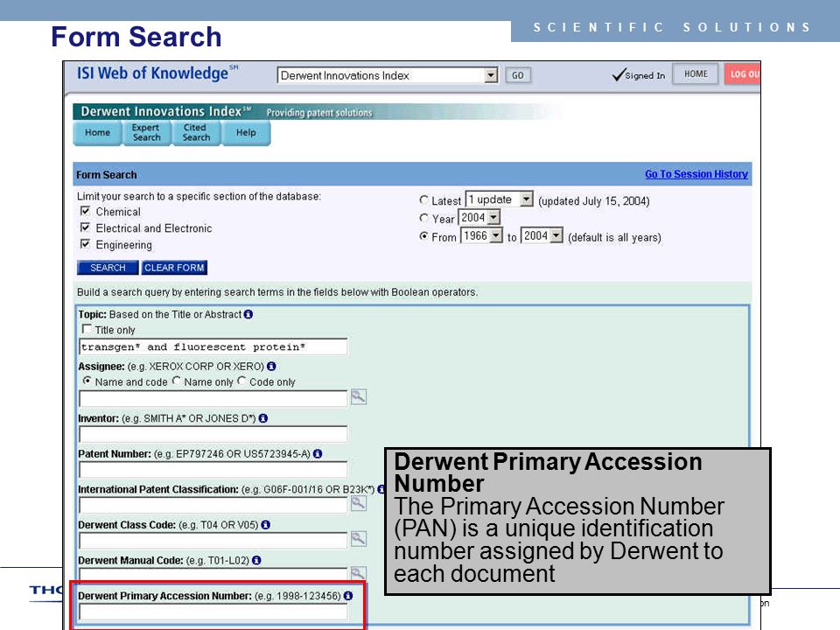The image size is (840, 630).
Task: Click the Derwent Class Code lookup icon
Action: [x=359, y=538]
